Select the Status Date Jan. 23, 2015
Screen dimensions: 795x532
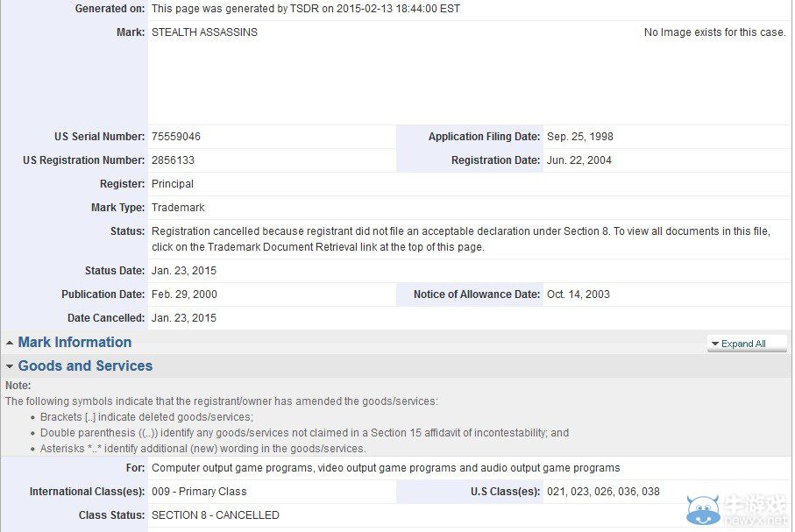click(x=184, y=270)
